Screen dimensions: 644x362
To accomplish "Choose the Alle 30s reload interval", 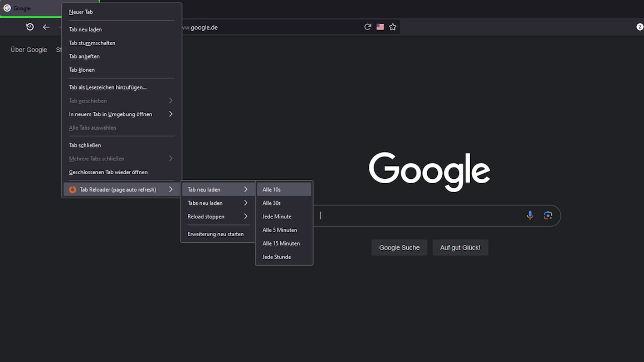I will click(x=284, y=203).
